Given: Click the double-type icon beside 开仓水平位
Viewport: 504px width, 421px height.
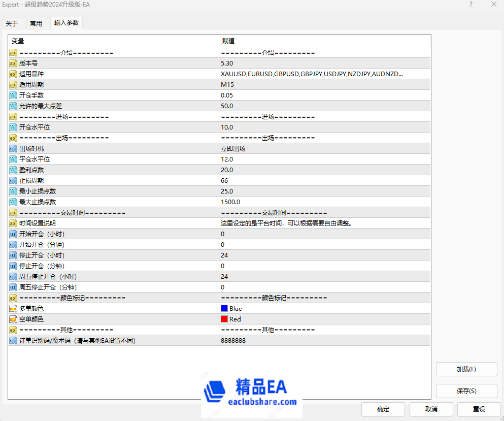Looking at the screenshot, I should 13,127.
